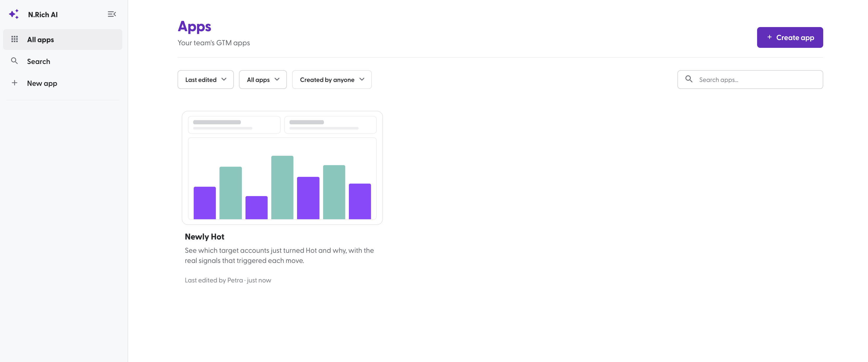The image size is (868, 362).
Task: Click the grid icon beside All apps
Action: click(15, 39)
